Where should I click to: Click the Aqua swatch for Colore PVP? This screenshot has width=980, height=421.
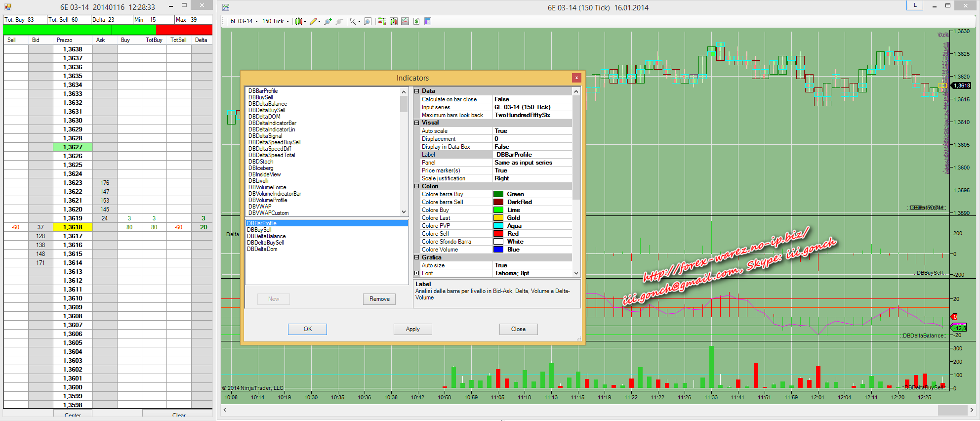[498, 226]
